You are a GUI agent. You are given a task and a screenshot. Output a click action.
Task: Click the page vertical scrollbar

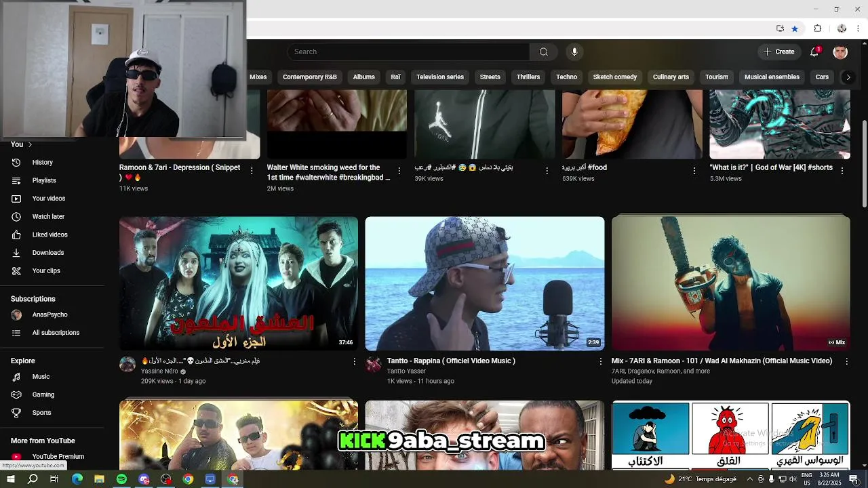point(864,165)
